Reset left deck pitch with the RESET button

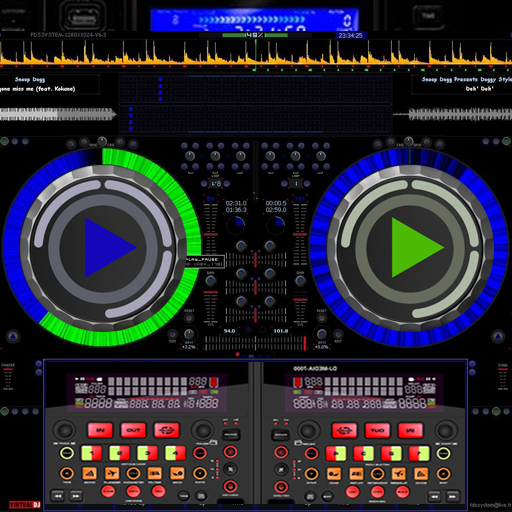pyautogui.click(x=189, y=318)
